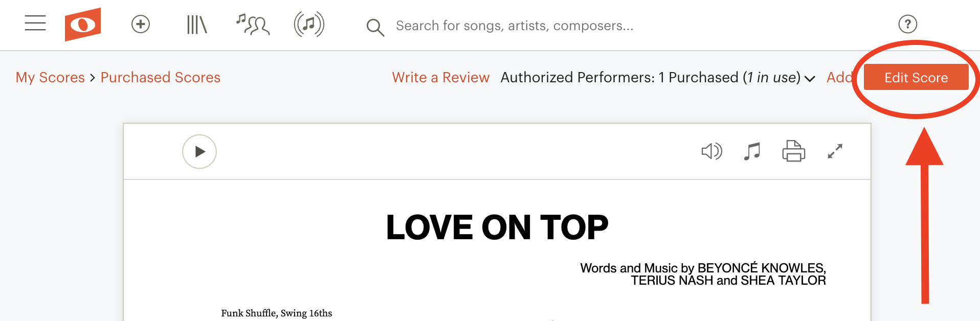Click the search magnifier icon
Screen dimensions: 980x321
click(x=375, y=27)
